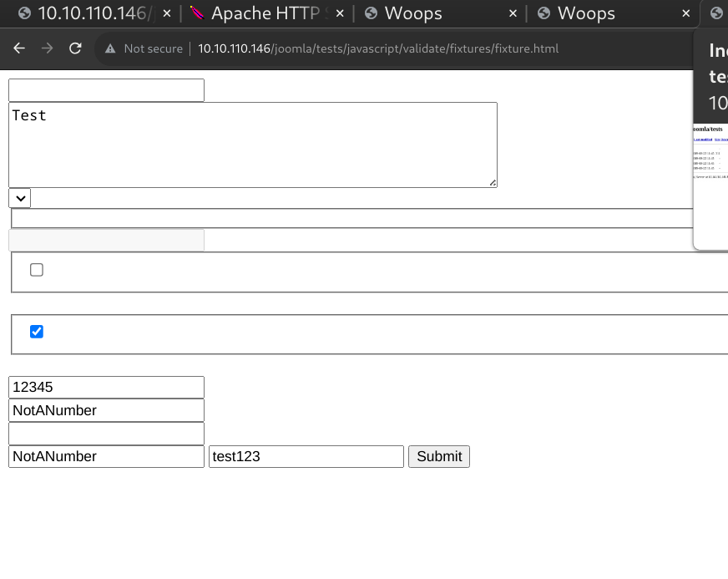Viewport: 728px width, 579px height.
Task: Close the second Woops tab
Action: click(686, 13)
